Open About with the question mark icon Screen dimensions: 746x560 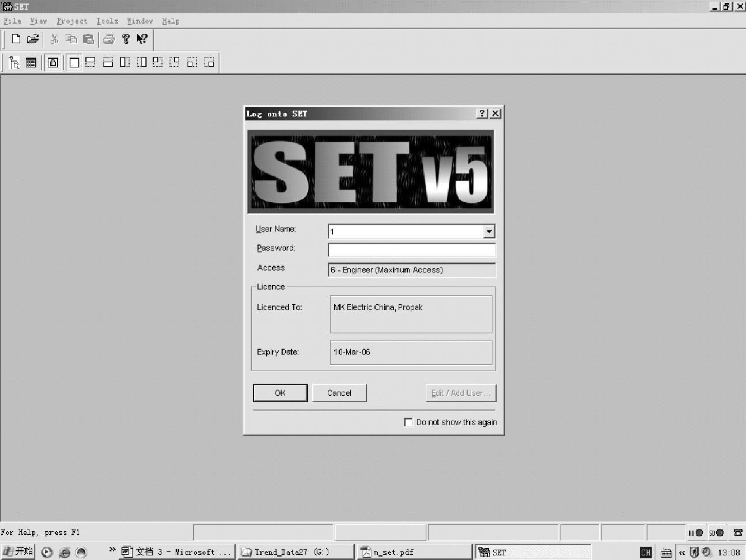[126, 39]
